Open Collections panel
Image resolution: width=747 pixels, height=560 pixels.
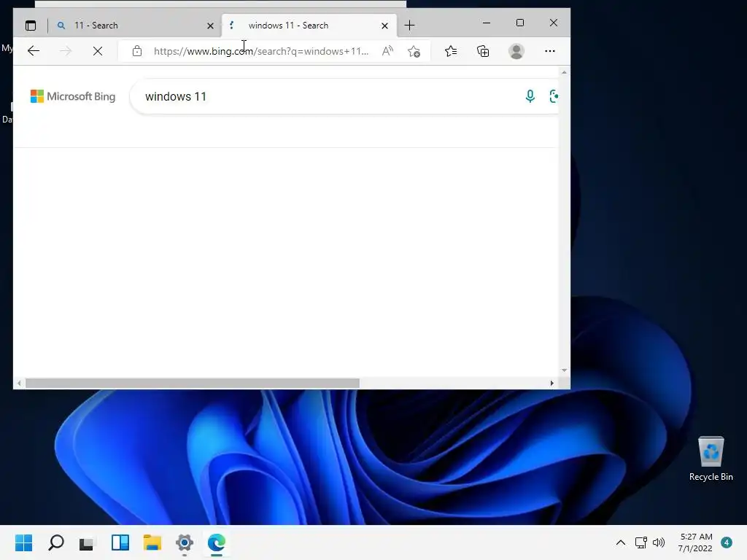[x=483, y=51]
